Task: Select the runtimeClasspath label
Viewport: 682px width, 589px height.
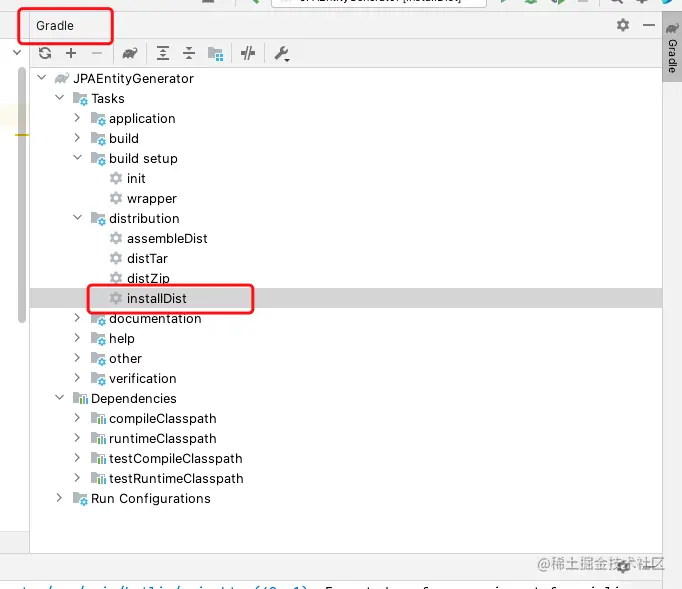Action: tap(163, 439)
